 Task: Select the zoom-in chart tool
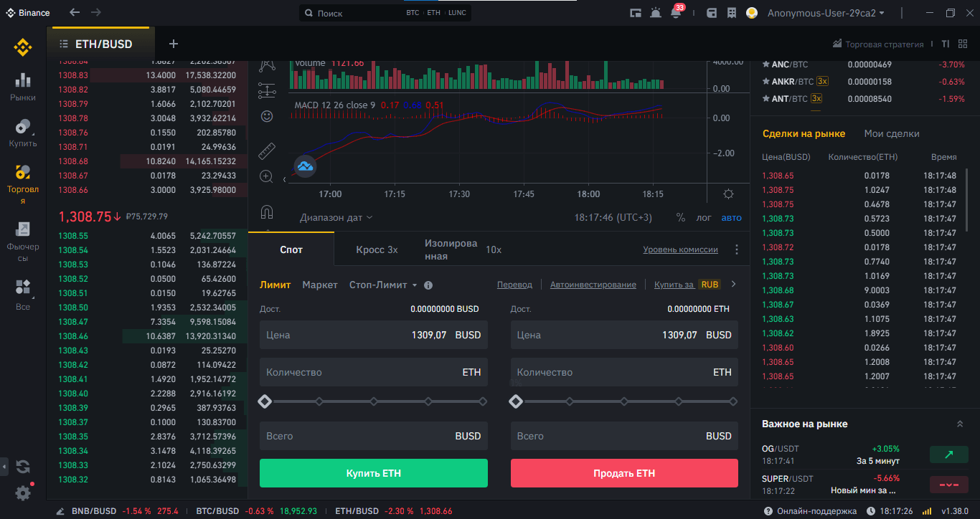click(267, 176)
